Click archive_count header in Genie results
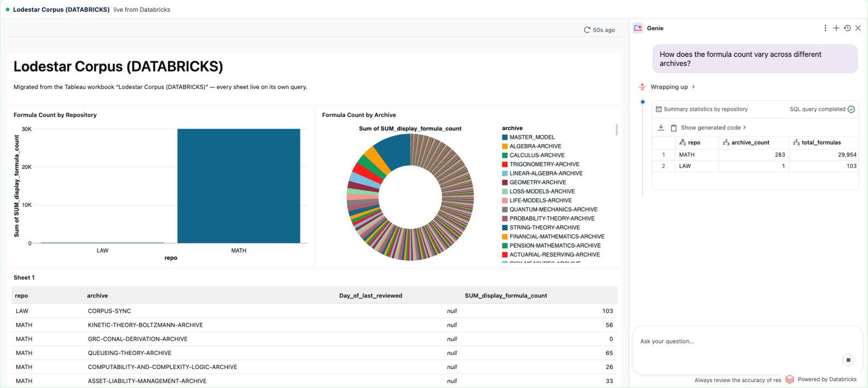 pyautogui.click(x=750, y=143)
